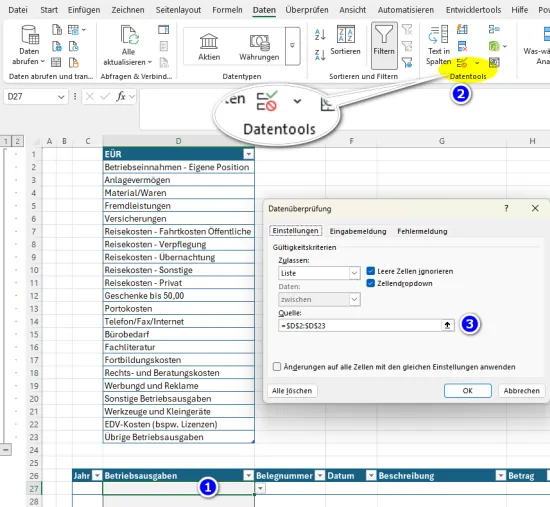Select row 12 header
Screen dimensions: 550x507
pos(34,296)
